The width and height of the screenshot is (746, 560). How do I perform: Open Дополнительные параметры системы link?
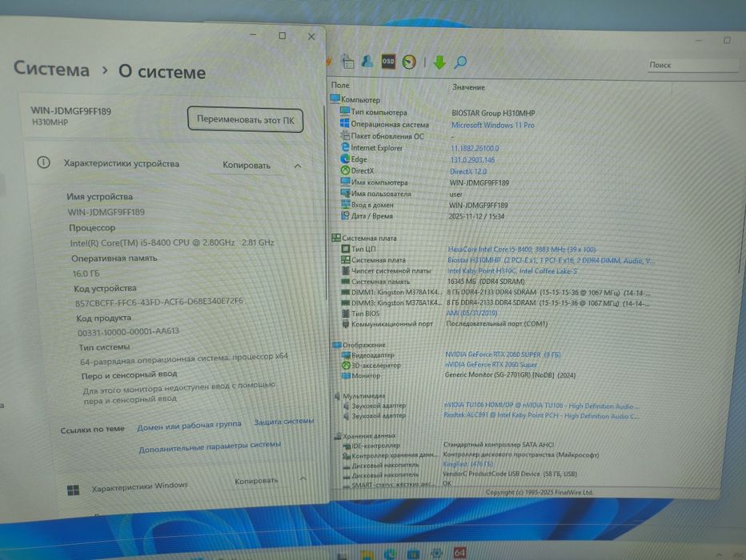tap(210, 446)
